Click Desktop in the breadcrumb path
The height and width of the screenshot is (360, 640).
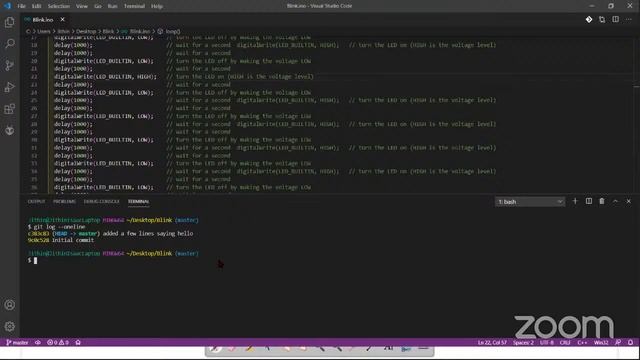coord(86,31)
